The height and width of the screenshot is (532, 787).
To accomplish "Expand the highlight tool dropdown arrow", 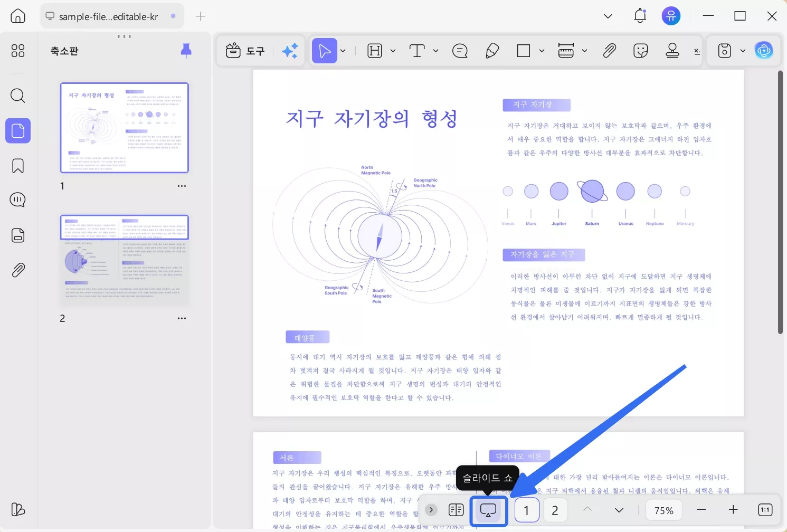I will (x=393, y=51).
